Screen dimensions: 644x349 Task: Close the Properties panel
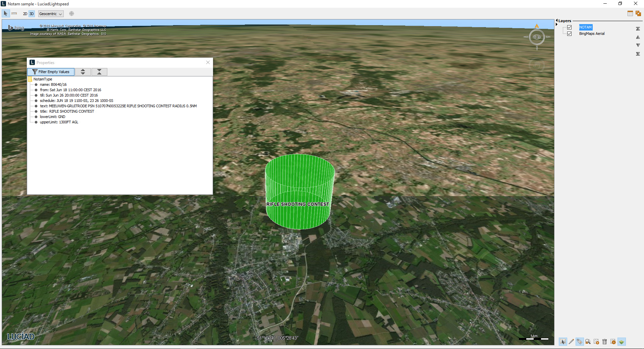pos(208,62)
